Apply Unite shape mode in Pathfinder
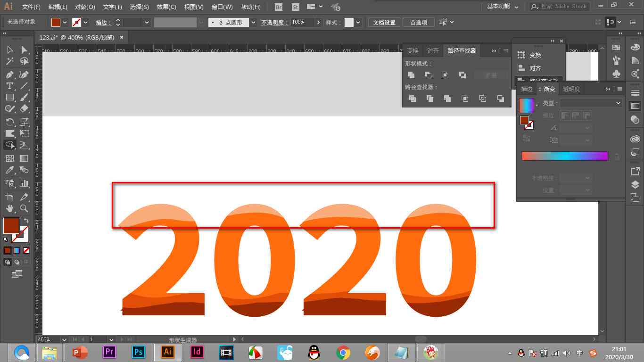The width and height of the screenshot is (644, 362). (411, 75)
